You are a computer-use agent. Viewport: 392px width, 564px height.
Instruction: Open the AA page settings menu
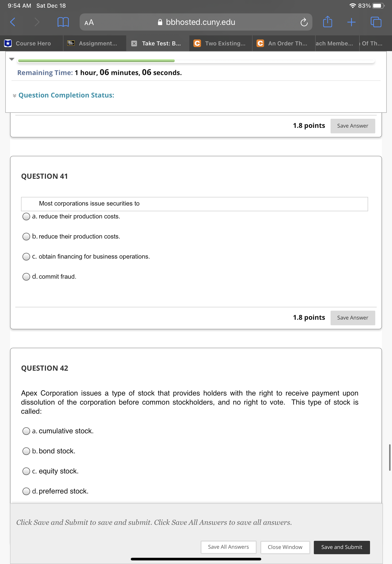(x=88, y=22)
